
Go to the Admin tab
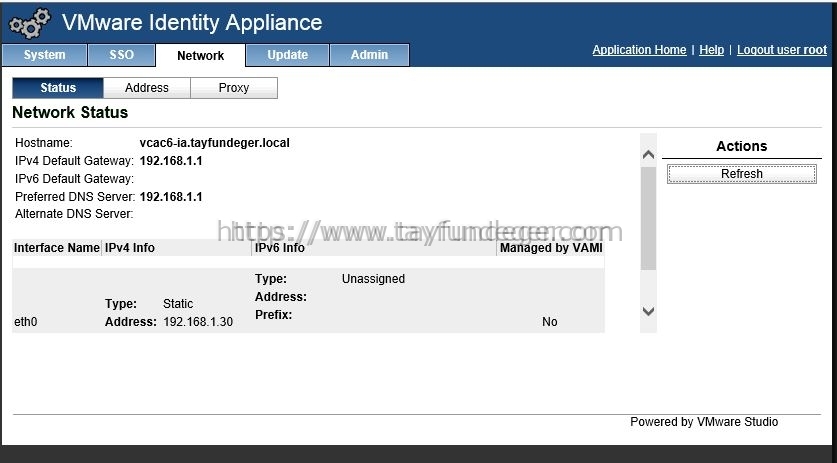click(x=369, y=55)
